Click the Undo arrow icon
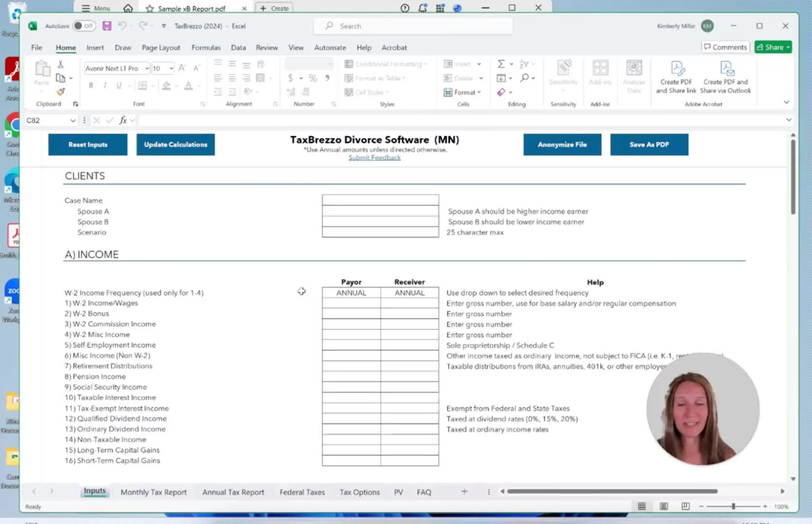This screenshot has height=524, width=812. [x=122, y=26]
